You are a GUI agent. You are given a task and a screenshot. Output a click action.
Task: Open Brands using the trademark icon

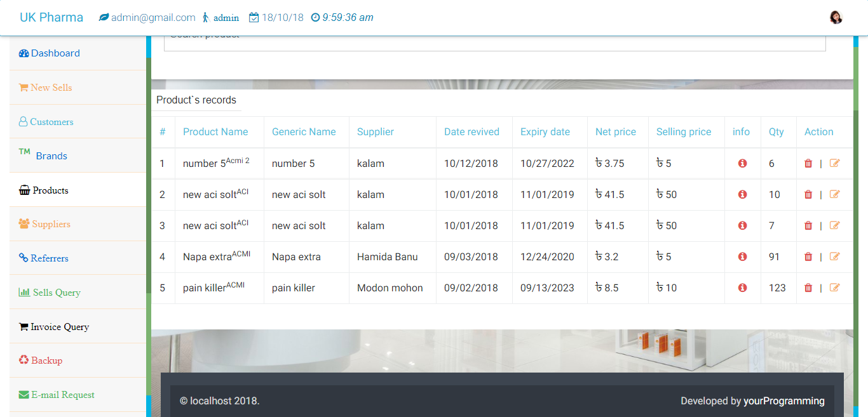(x=24, y=152)
